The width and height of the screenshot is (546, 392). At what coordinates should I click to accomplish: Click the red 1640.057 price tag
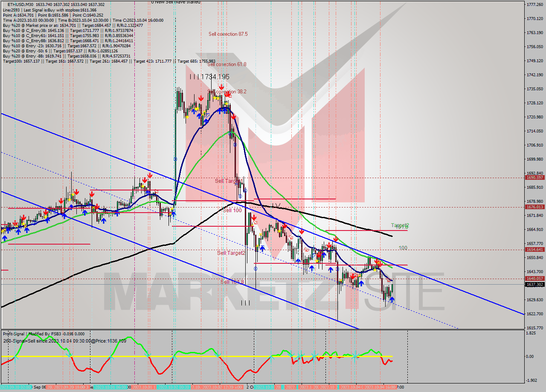(535, 278)
